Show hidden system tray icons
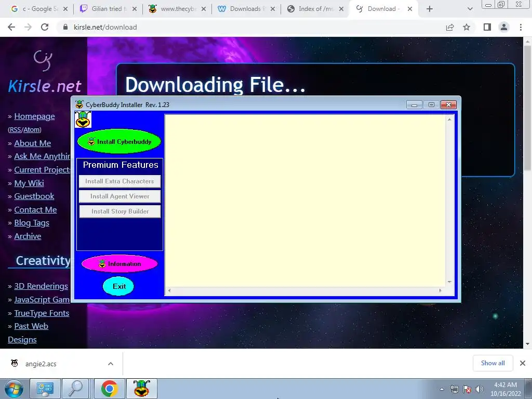This screenshot has width=532, height=399. pos(442,389)
